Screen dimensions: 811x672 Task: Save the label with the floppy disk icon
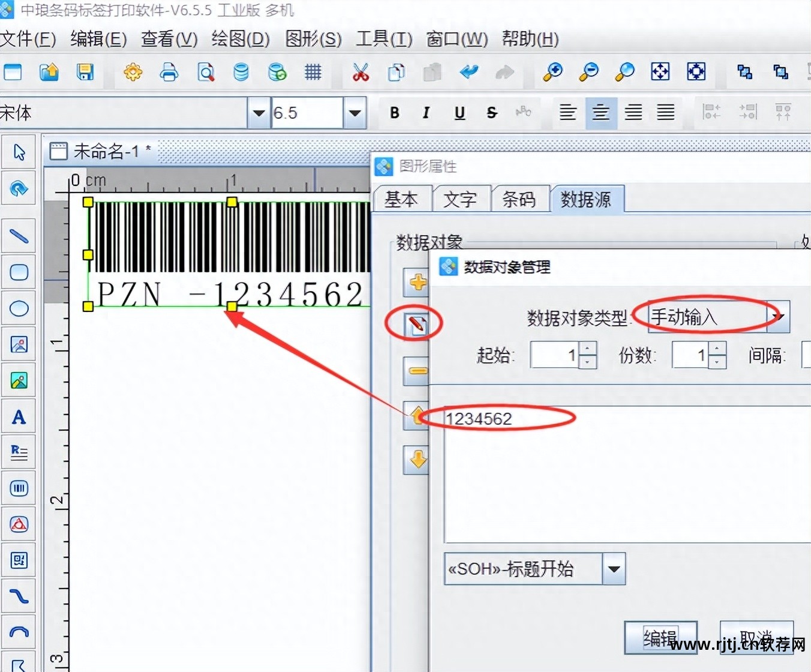[85, 72]
